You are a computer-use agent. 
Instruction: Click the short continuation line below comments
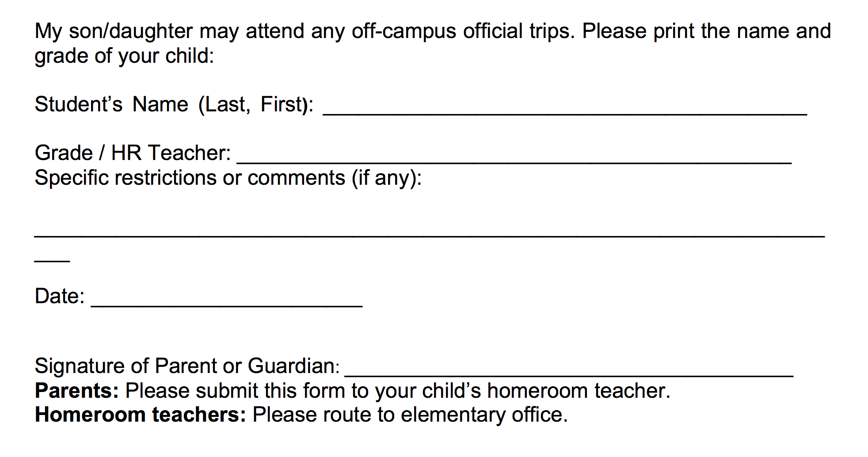click(x=52, y=261)
